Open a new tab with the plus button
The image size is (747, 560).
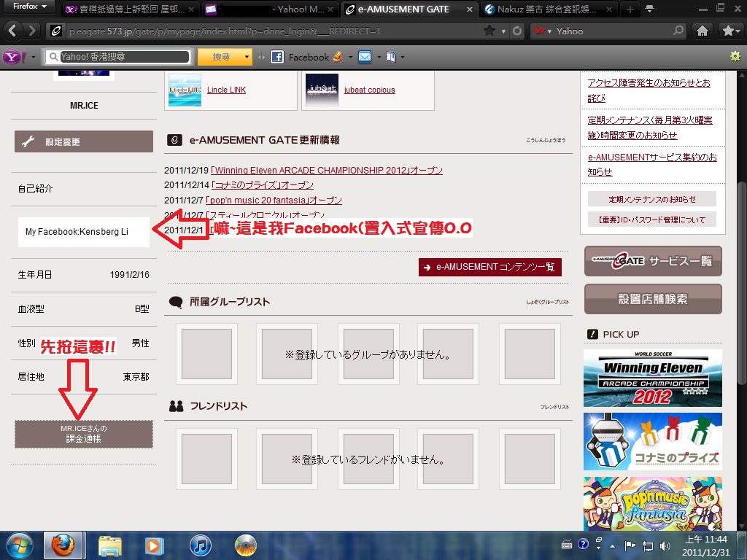pos(630,9)
